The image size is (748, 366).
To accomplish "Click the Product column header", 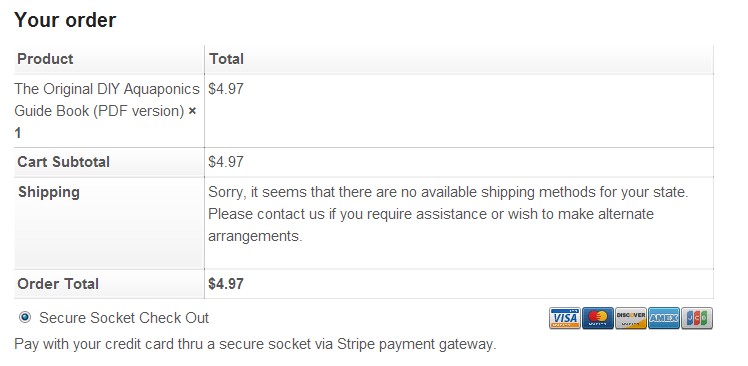I will [45, 59].
